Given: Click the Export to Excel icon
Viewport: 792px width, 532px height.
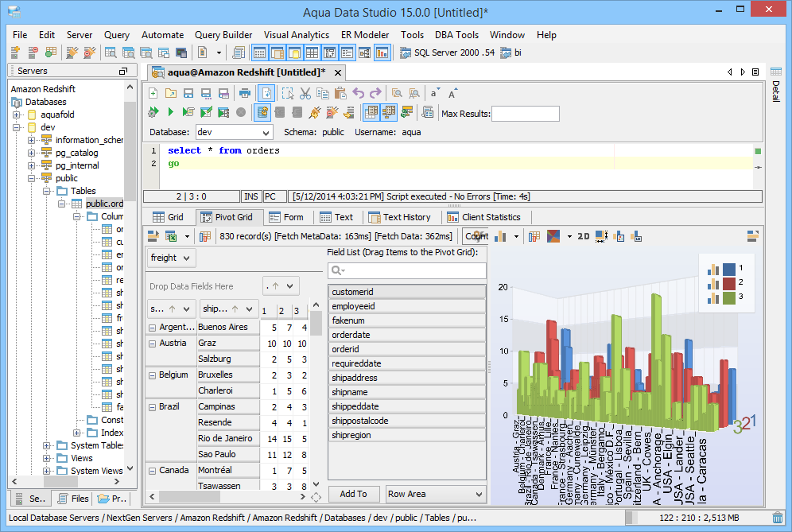Looking at the screenshot, I should pyautogui.click(x=171, y=236).
